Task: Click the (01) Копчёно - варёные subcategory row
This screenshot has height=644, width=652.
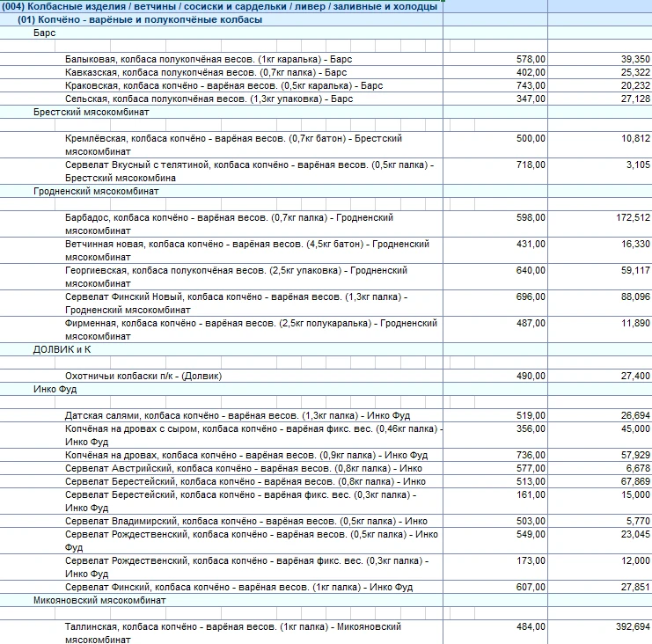Action: tap(139, 19)
